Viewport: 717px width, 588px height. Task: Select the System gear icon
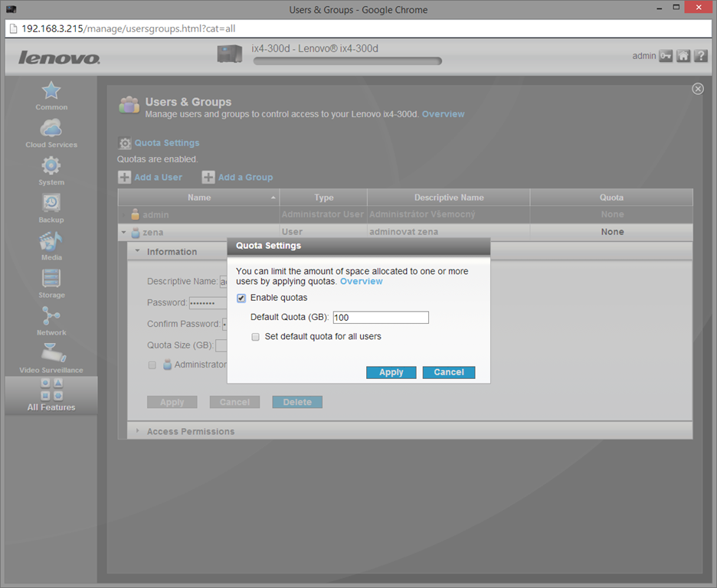(51, 166)
